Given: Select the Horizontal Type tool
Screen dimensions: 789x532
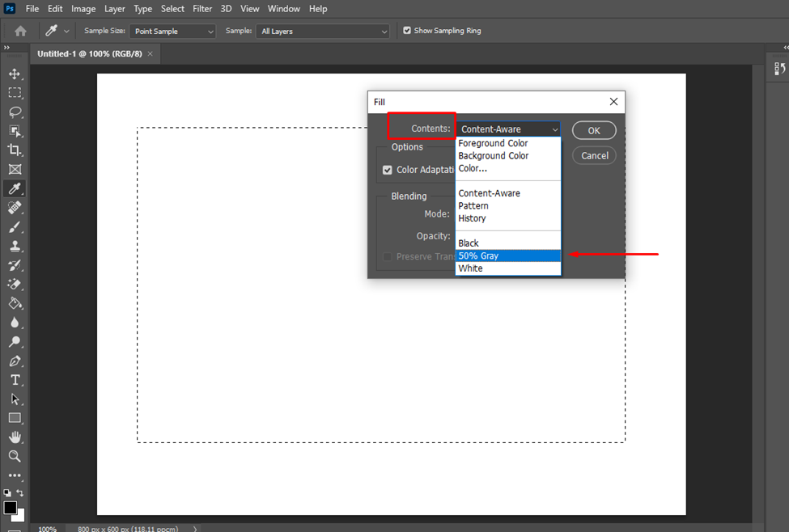Looking at the screenshot, I should coord(15,380).
